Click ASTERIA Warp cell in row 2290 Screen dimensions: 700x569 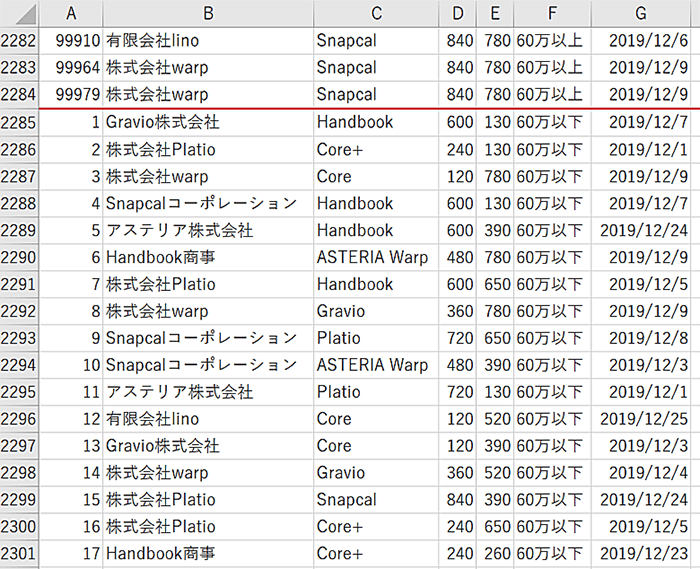[376, 258]
